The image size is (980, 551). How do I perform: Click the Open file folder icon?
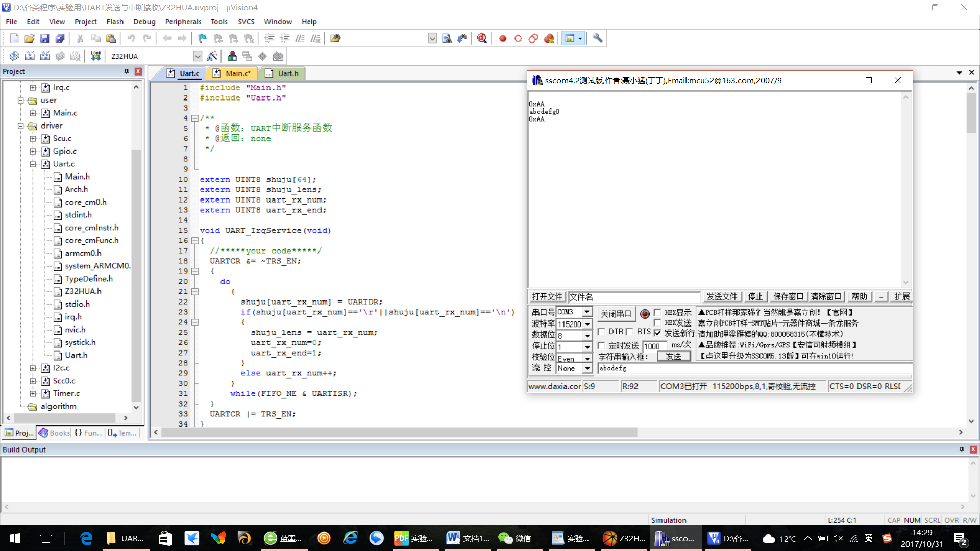coord(30,38)
